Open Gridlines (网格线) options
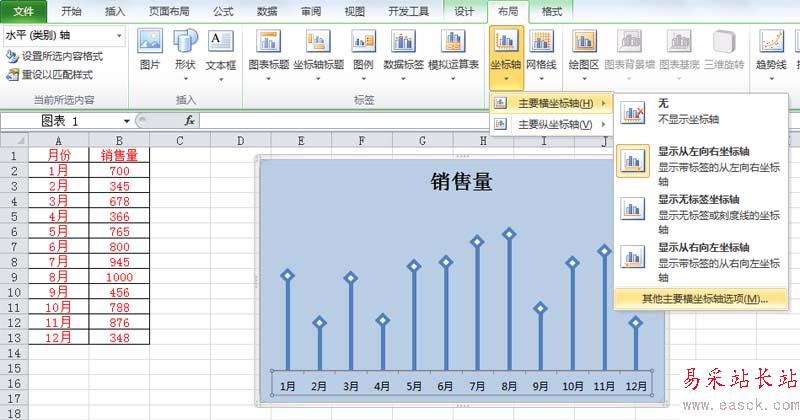The image size is (800, 420). 541,55
